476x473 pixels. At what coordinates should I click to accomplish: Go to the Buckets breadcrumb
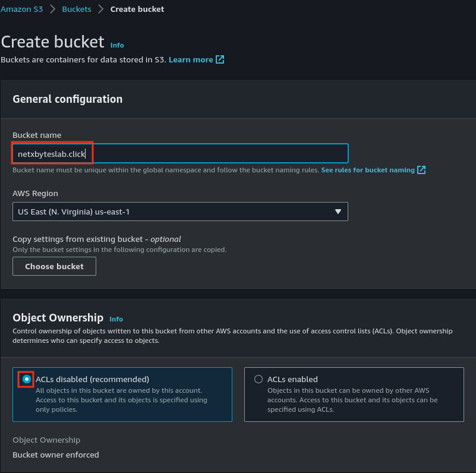point(77,9)
